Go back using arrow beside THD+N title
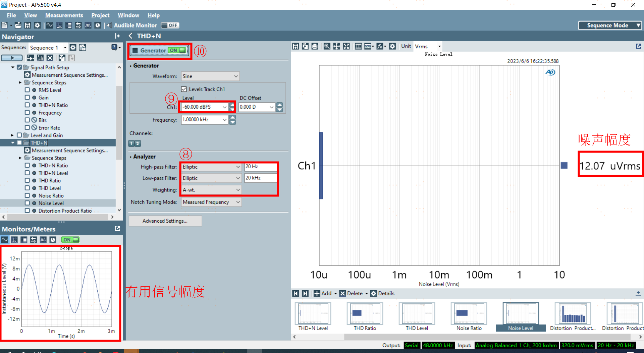 click(130, 36)
